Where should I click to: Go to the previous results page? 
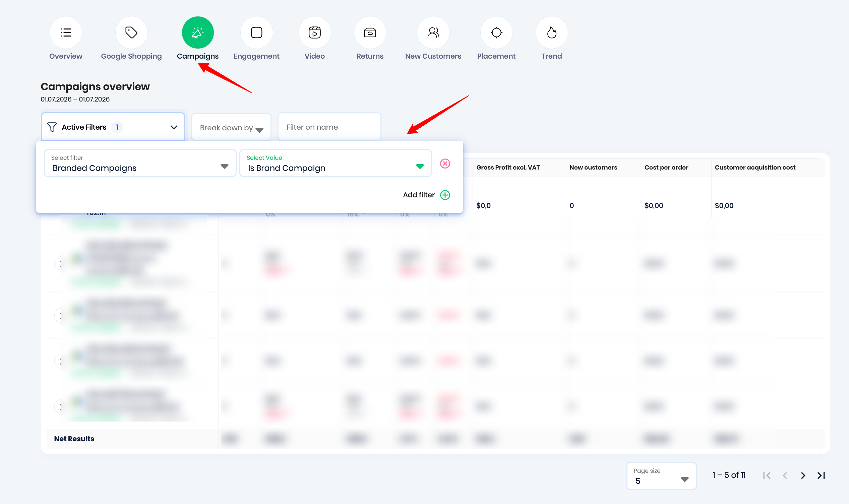coord(785,476)
